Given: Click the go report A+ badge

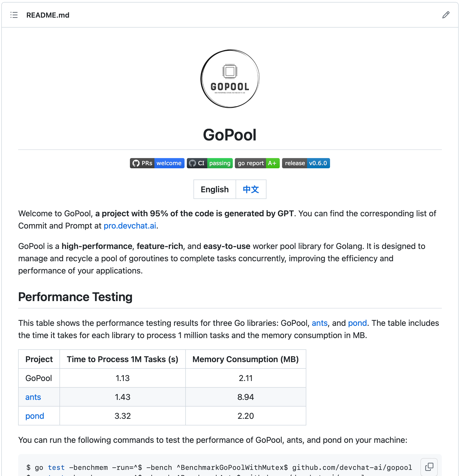Looking at the screenshot, I should click(x=257, y=163).
